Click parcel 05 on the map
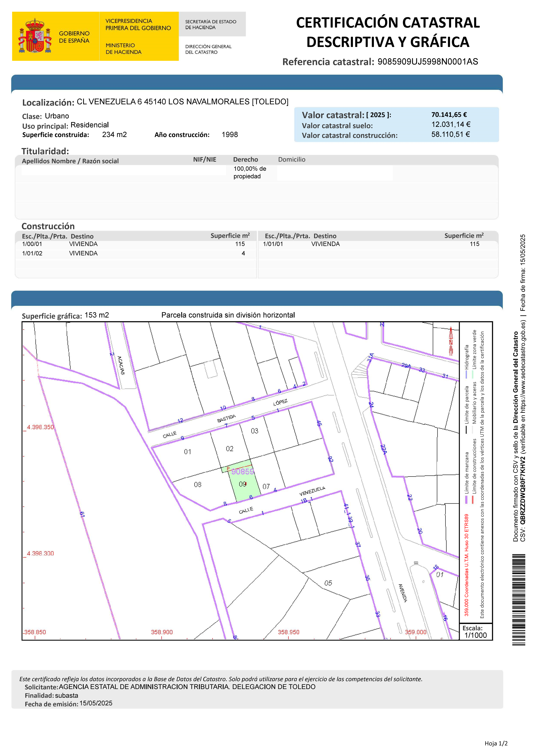The image size is (535, 756). 328,583
